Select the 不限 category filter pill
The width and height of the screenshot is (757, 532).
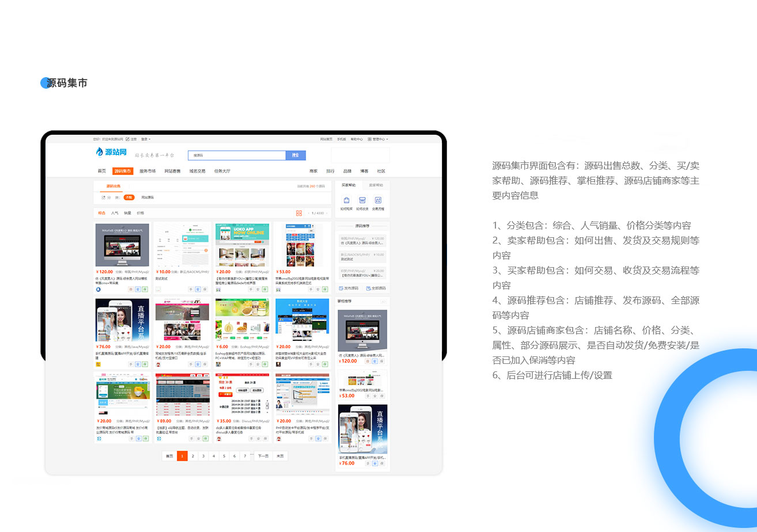(x=129, y=197)
